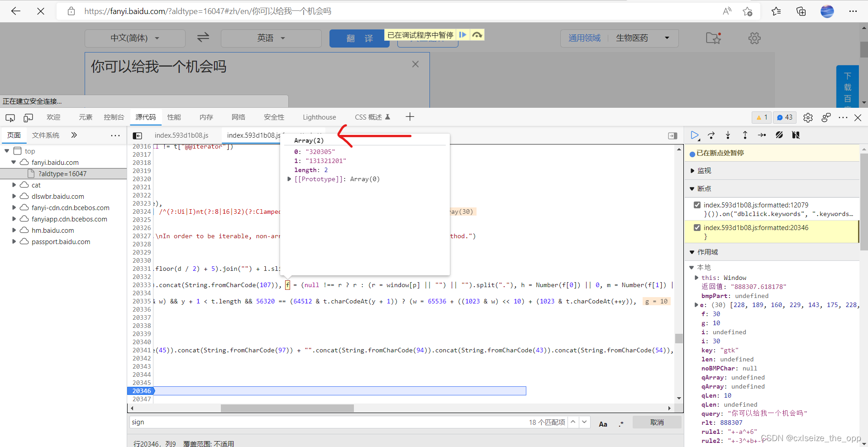This screenshot has width=868, height=447.
Task: Open the element inspect tool in DevTools
Action: (x=10, y=117)
